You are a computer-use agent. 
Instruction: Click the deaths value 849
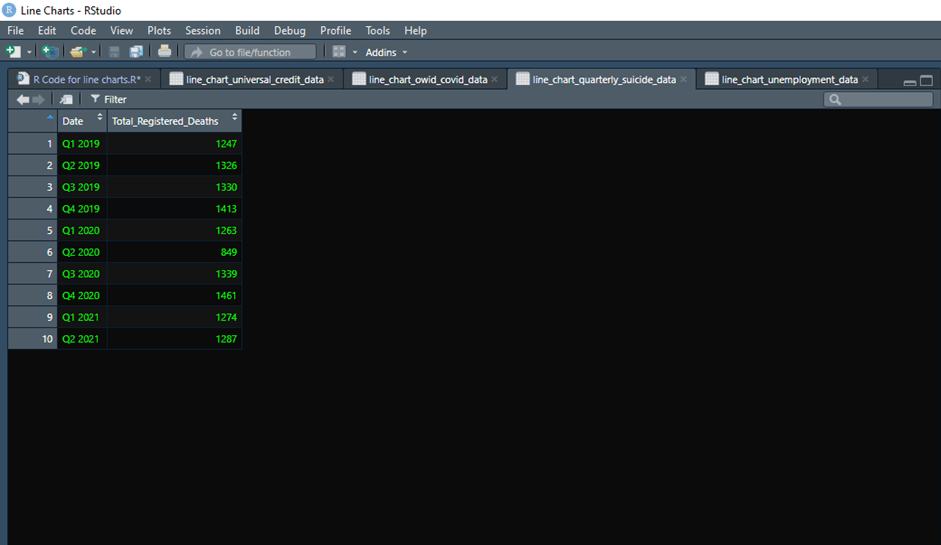click(229, 252)
